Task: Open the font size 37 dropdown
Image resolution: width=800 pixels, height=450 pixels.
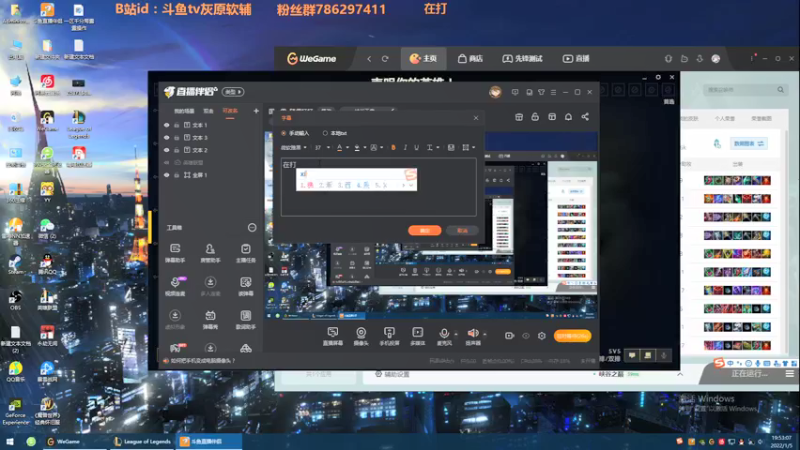Action: (321, 147)
